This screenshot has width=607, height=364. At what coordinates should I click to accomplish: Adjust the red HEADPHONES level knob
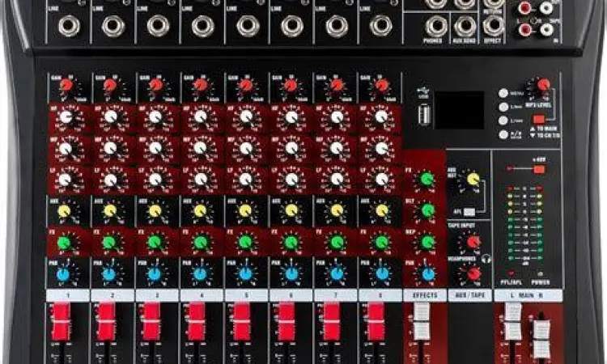coord(473,273)
